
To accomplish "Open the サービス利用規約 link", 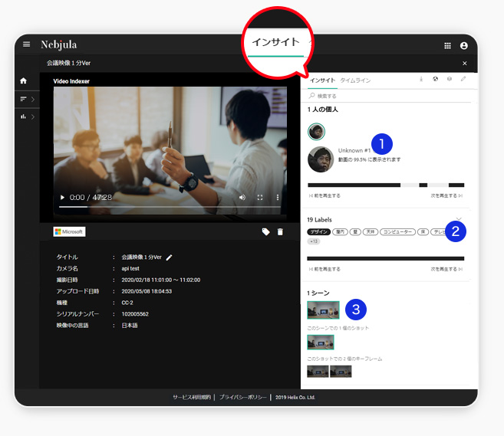I will click(192, 397).
